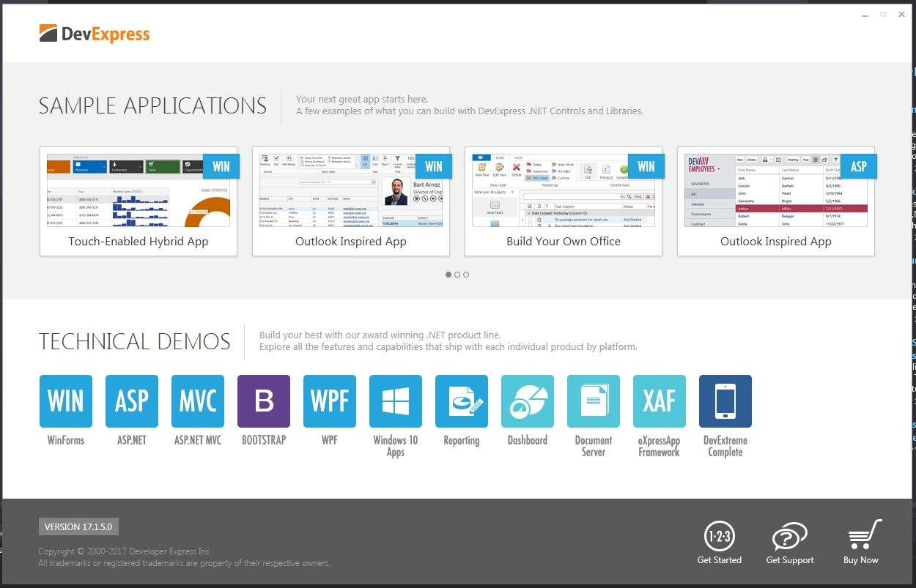Click the DevExtreme Complete label text

725,446
